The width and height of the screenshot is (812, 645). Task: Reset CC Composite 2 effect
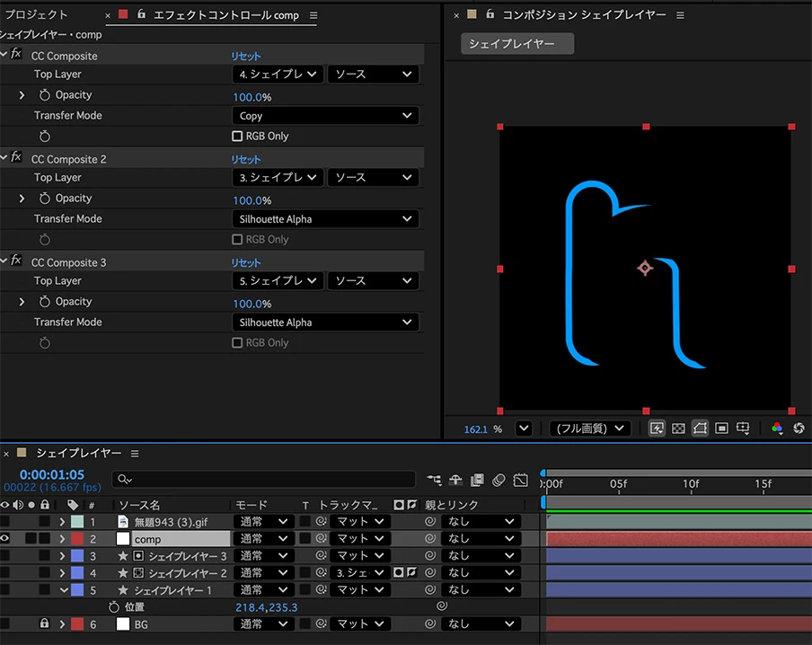(x=246, y=159)
